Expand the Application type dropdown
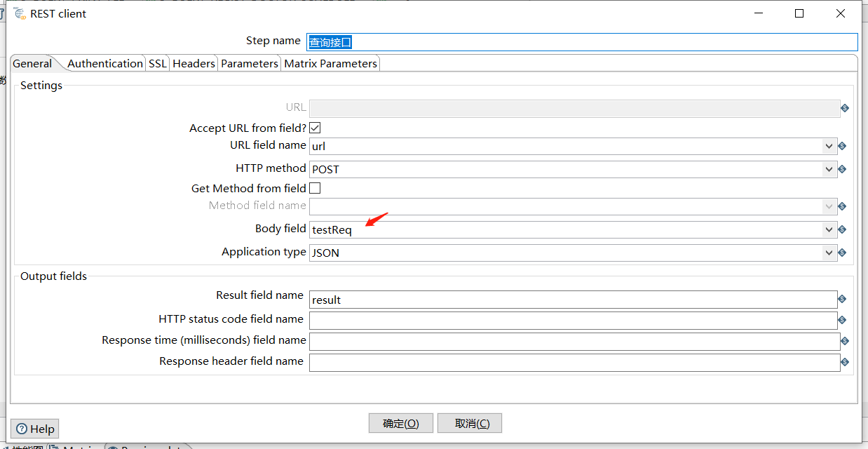Viewport: 868px width, 449px height. 829,253
